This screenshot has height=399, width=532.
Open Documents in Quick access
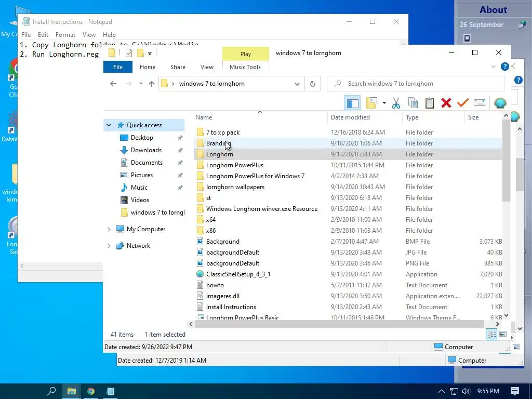(147, 163)
